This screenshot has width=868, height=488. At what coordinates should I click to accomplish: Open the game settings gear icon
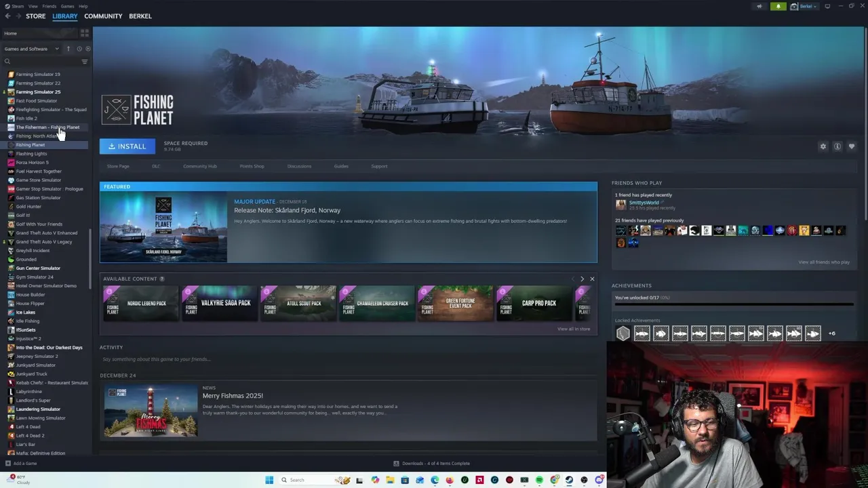[823, 146]
